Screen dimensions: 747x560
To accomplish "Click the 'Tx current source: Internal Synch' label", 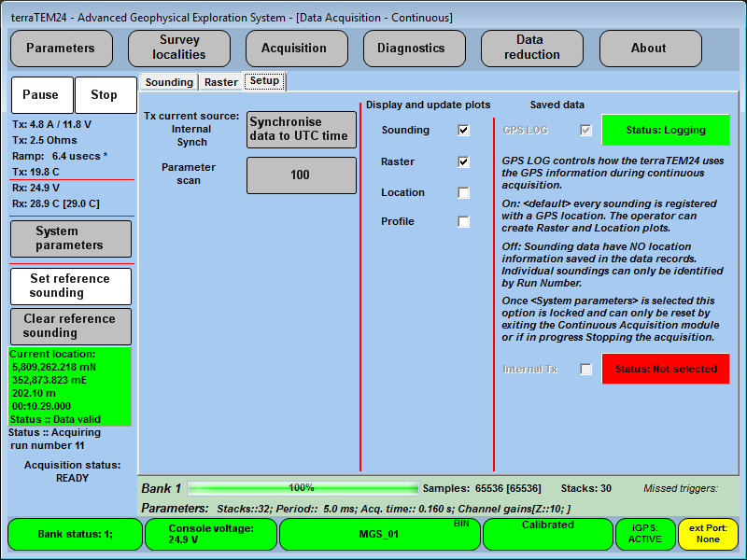I will pyautogui.click(x=191, y=129).
